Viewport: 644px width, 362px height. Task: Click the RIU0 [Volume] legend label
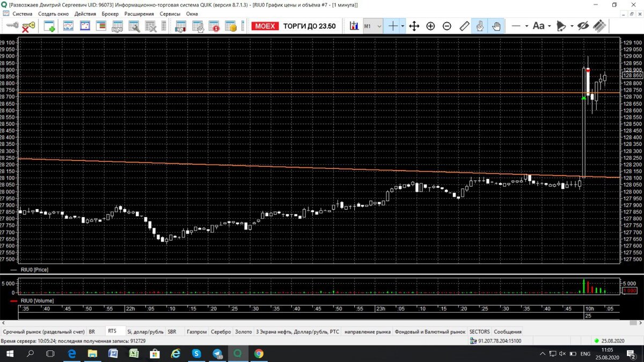[37, 301]
